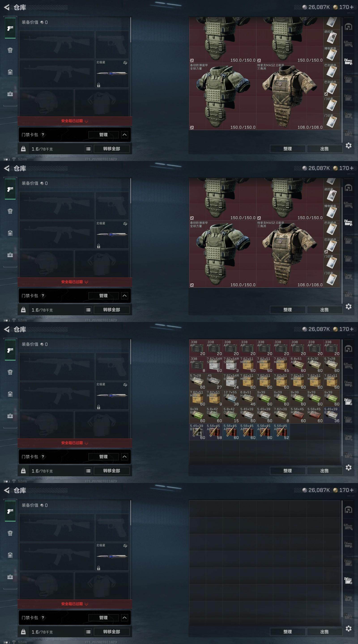
Task: Expand the 安全箱已过期 banner on ammo screen
Action: tap(75, 443)
